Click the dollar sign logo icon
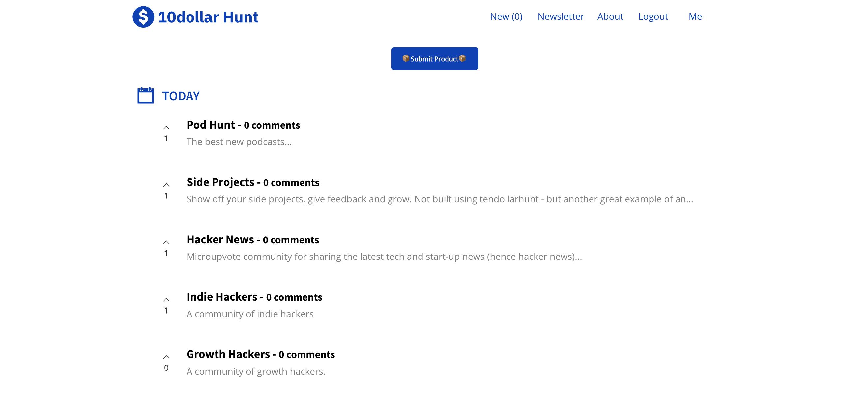The height and width of the screenshot is (393, 868). click(x=143, y=17)
